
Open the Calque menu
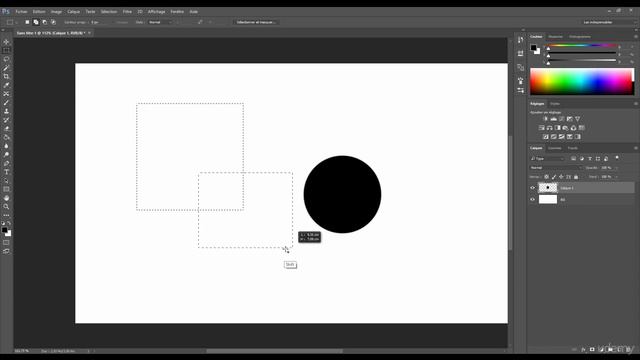73,12
